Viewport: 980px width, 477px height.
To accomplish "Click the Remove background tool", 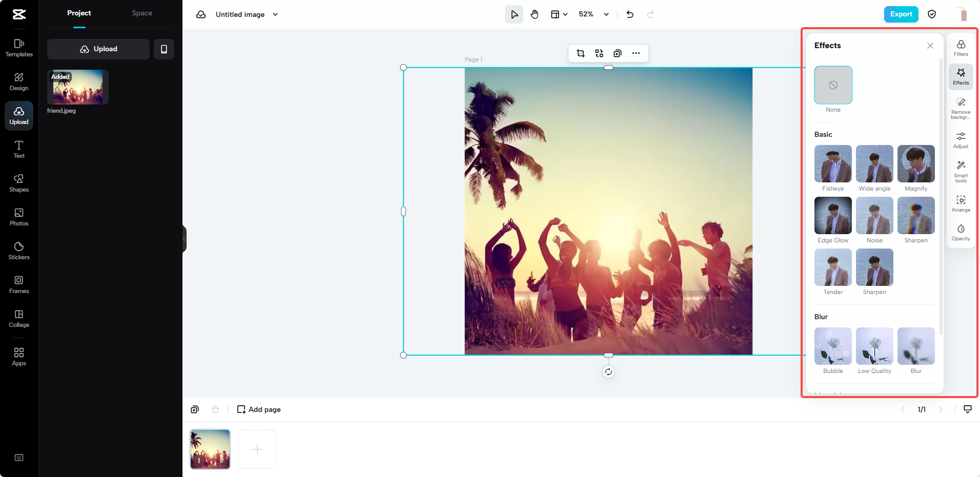I will (x=961, y=108).
